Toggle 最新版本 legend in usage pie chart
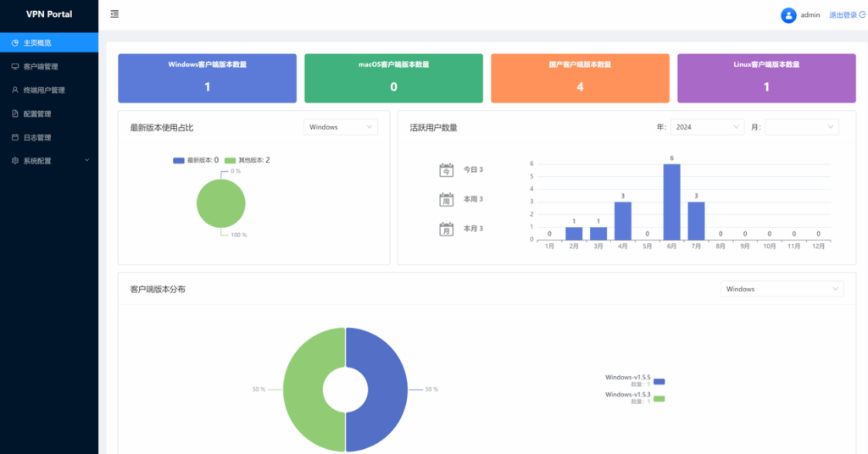 (x=196, y=160)
